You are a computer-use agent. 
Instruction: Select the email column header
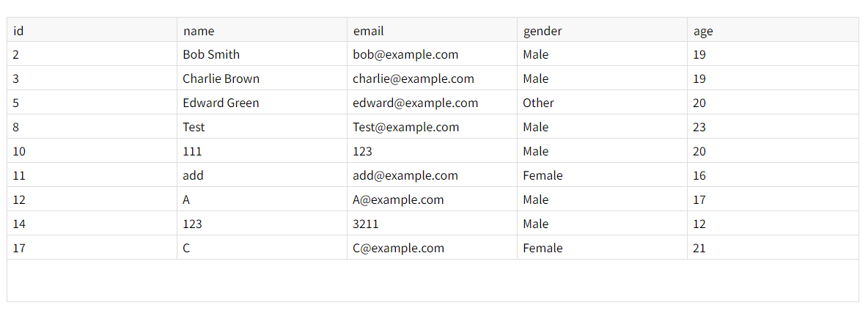368,31
